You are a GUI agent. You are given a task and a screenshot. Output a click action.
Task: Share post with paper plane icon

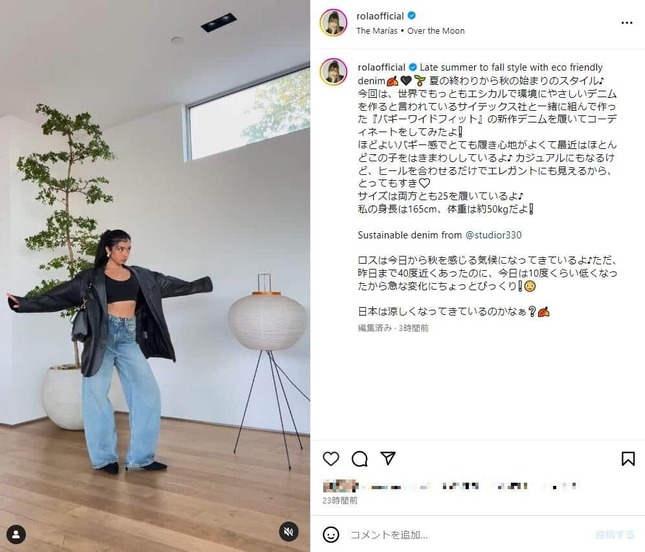click(x=388, y=458)
